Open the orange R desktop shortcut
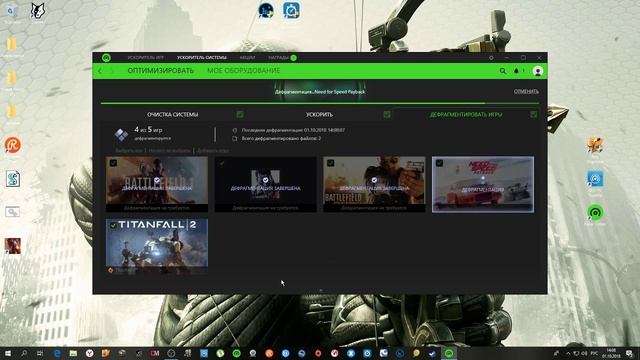This screenshot has width=640, height=360. click(x=12, y=145)
